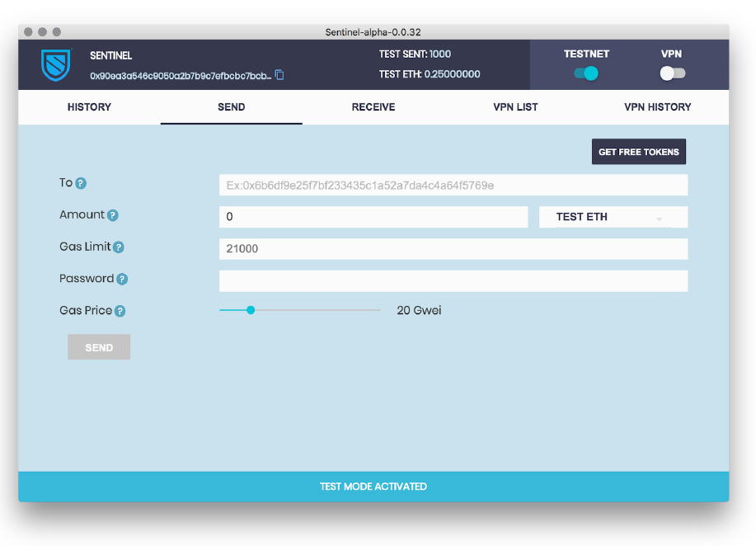The width and height of the screenshot is (756, 546).
Task: Click the TEST SENT: 1000 balance
Action: [x=415, y=54]
